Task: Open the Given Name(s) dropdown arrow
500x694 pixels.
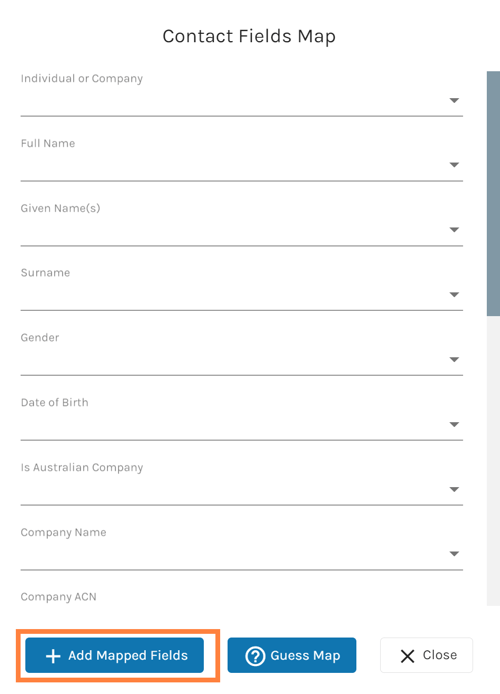Action: (454, 230)
